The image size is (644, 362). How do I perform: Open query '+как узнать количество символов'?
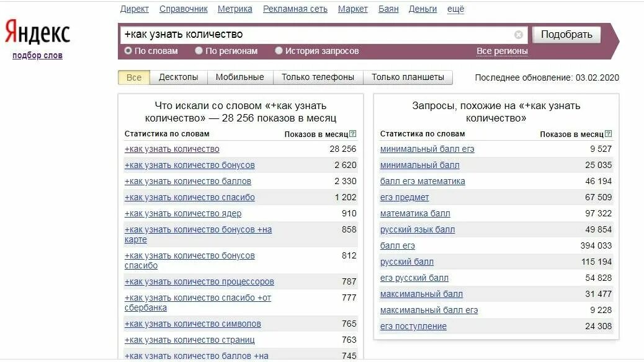point(192,324)
